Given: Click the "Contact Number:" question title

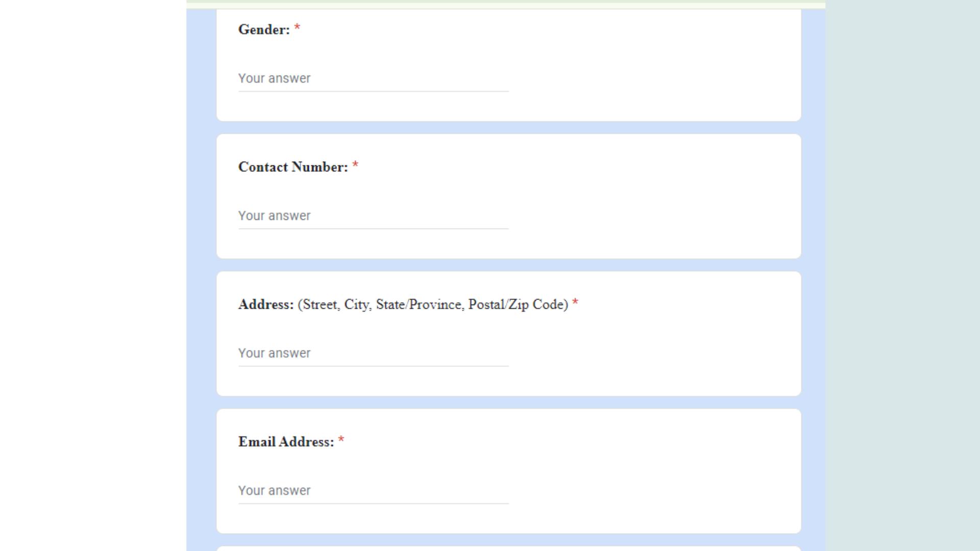Looking at the screenshot, I should click(x=292, y=167).
